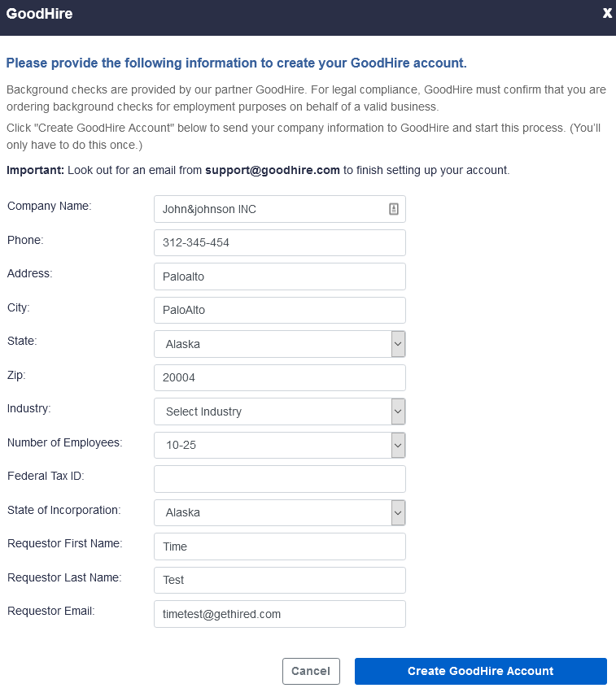Click the Address text field
Screen dimensions: 616x688
[279, 277]
